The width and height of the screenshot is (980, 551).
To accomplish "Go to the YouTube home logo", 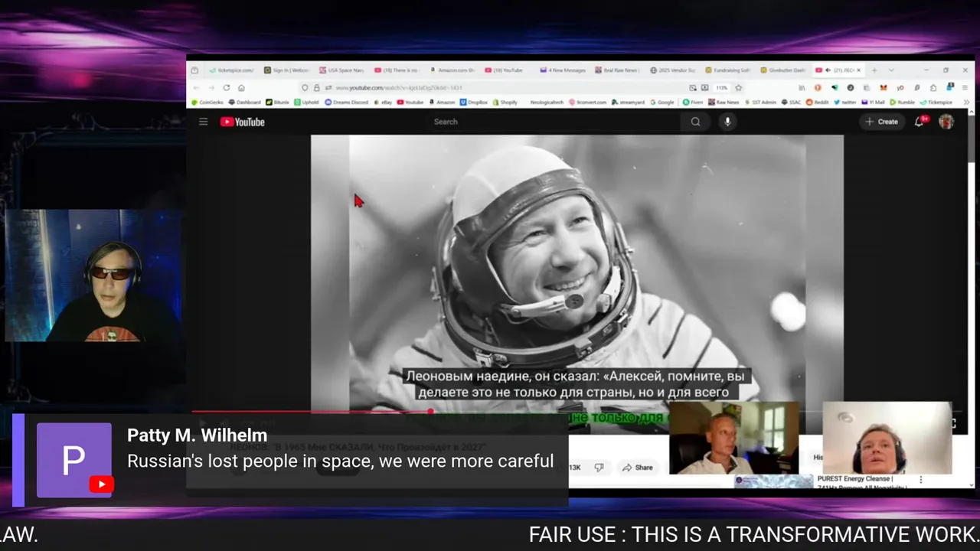I will pyautogui.click(x=243, y=122).
